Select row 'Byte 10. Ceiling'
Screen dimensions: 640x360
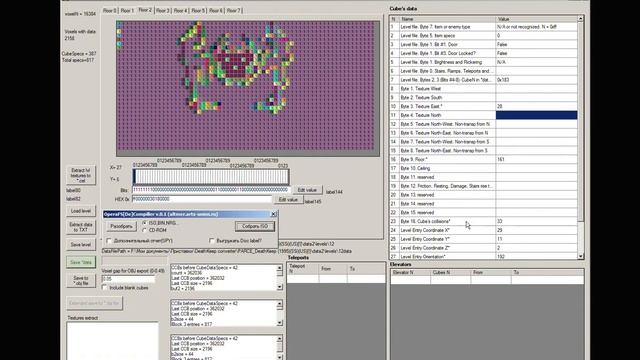[x=484, y=168]
